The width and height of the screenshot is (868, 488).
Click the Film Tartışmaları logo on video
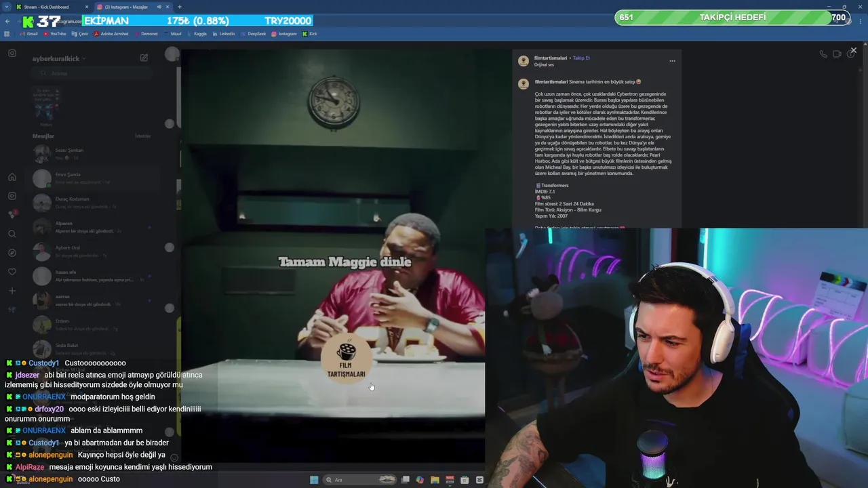[x=347, y=359]
